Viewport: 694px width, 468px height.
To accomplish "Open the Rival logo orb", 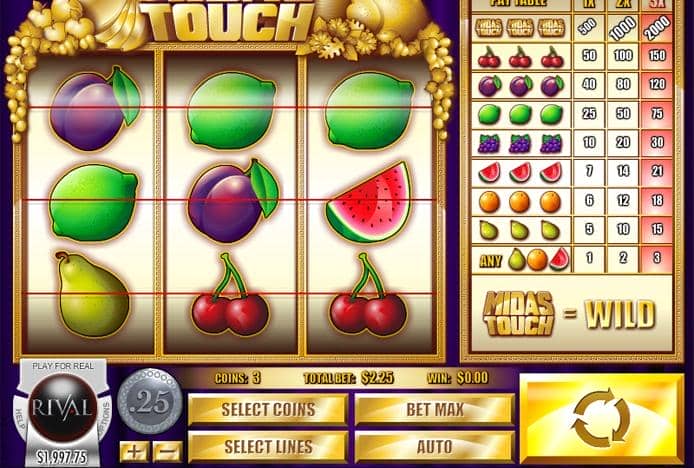I will (62, 407).
